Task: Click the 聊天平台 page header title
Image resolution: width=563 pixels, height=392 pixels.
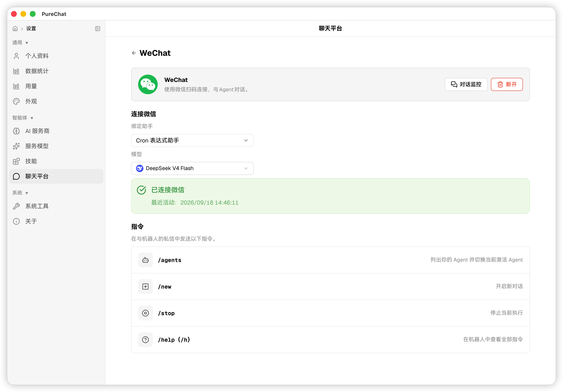Action: point(330,28)
